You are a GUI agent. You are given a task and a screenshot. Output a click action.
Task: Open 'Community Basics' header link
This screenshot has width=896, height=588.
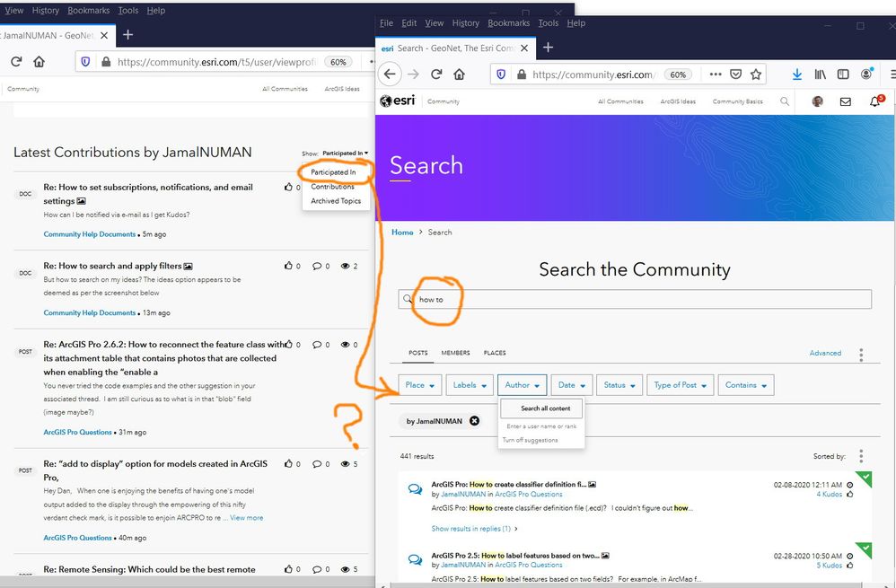coord(738,101)
